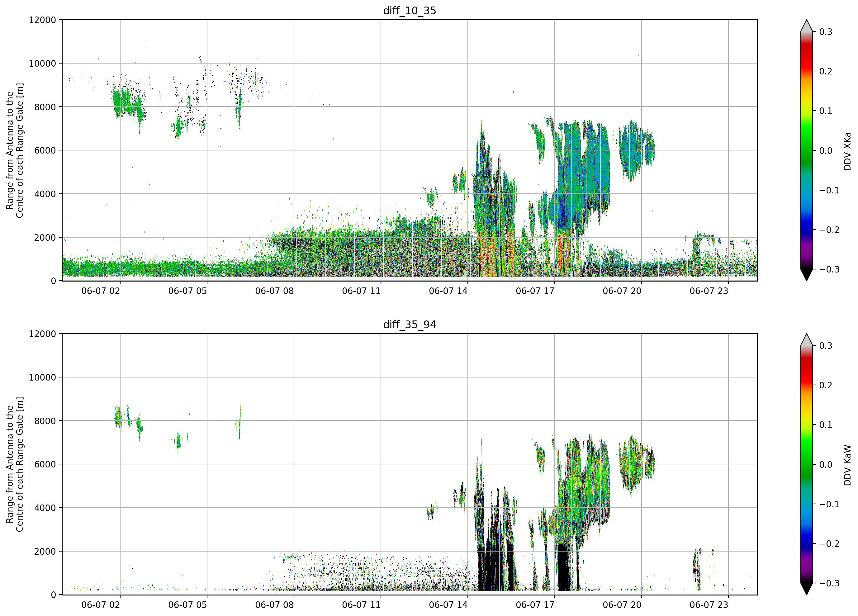Click the 0.1 tick on DDV-KaW colorbar
858x616 pixels.
(826, 425)
